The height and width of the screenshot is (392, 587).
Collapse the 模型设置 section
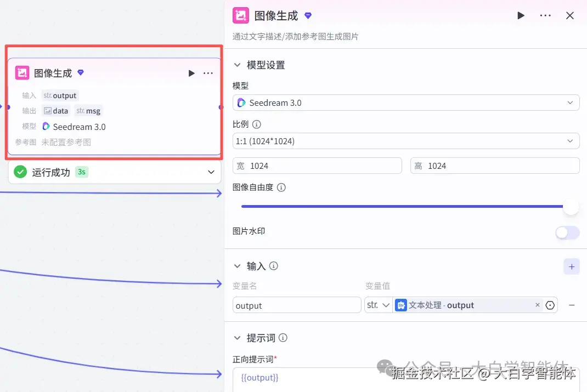237,65
